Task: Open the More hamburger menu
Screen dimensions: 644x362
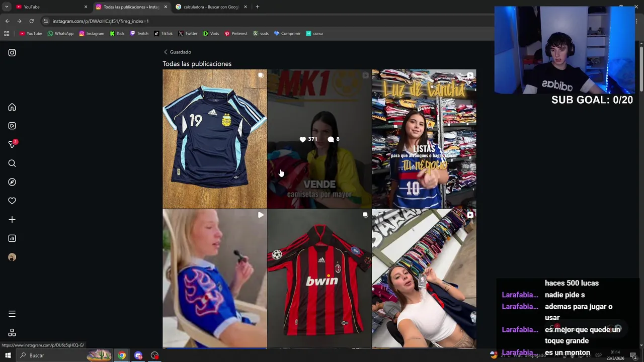Action: click(12, 314)
